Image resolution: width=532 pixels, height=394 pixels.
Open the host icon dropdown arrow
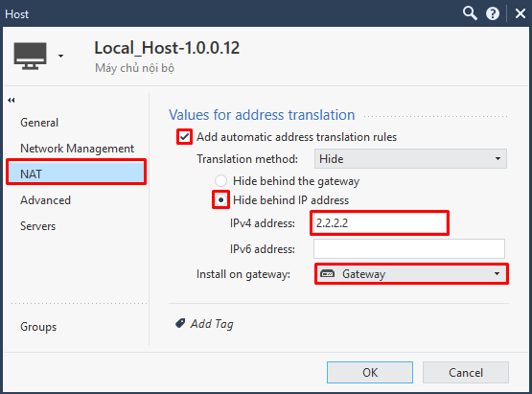click(x=60, y=56)
